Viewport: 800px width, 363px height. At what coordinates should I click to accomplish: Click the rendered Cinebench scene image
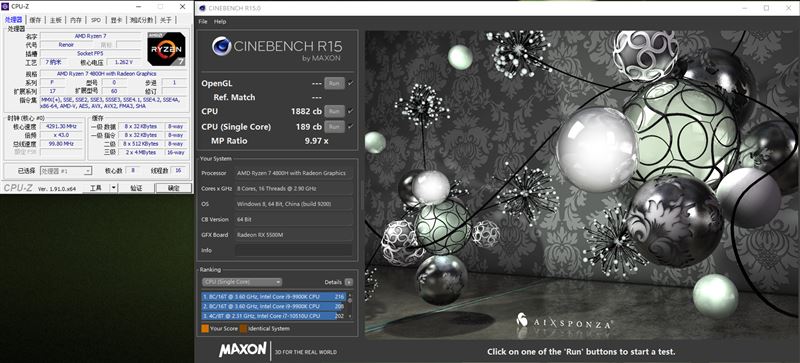click(x=582, y=184)
